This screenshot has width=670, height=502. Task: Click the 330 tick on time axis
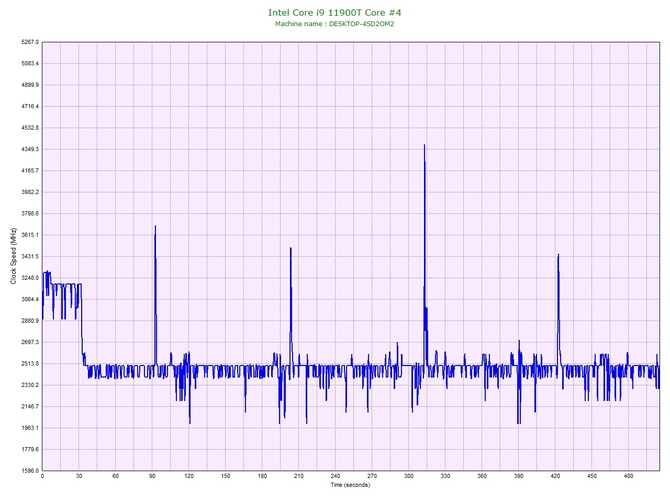point(446,476)
